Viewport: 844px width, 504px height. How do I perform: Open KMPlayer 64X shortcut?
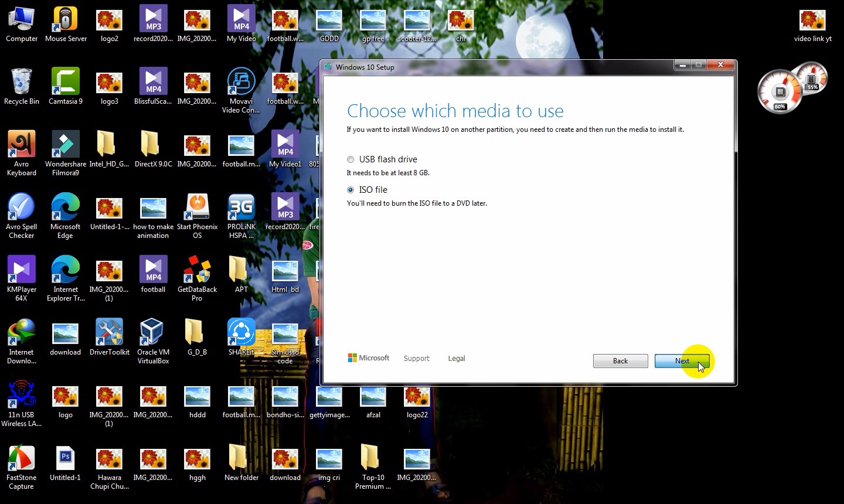[x=22, y=279]
